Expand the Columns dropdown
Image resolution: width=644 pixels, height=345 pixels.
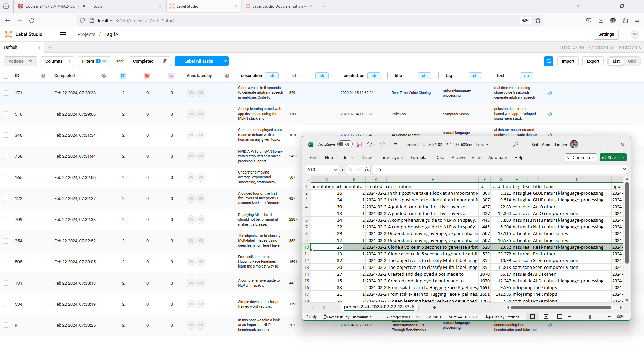pos(58,61)
